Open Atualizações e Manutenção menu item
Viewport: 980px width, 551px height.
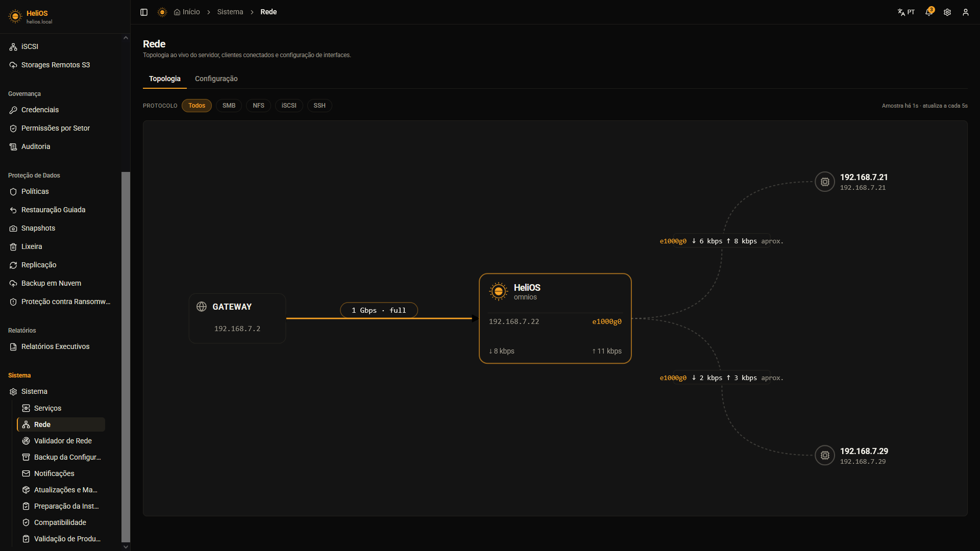[x=61, y=490]
